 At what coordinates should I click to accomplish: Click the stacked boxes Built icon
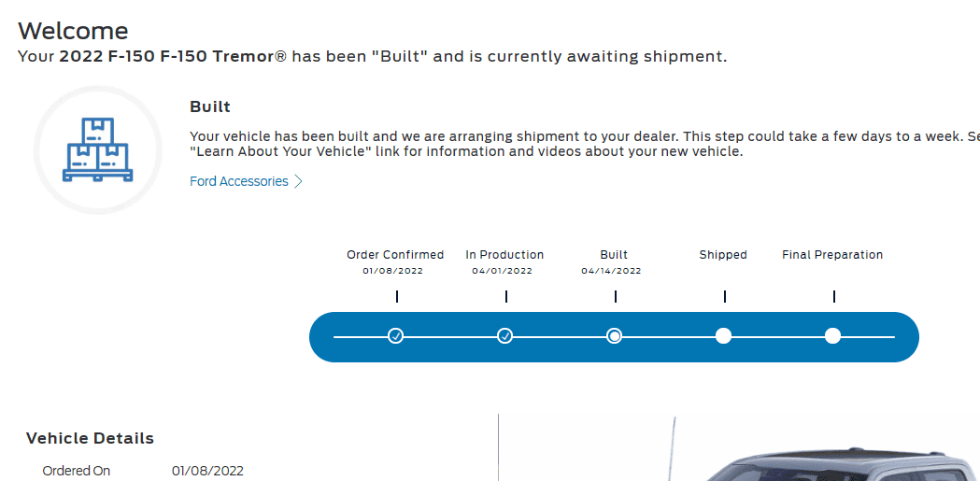pyautogui.click(x=97, y=150)
